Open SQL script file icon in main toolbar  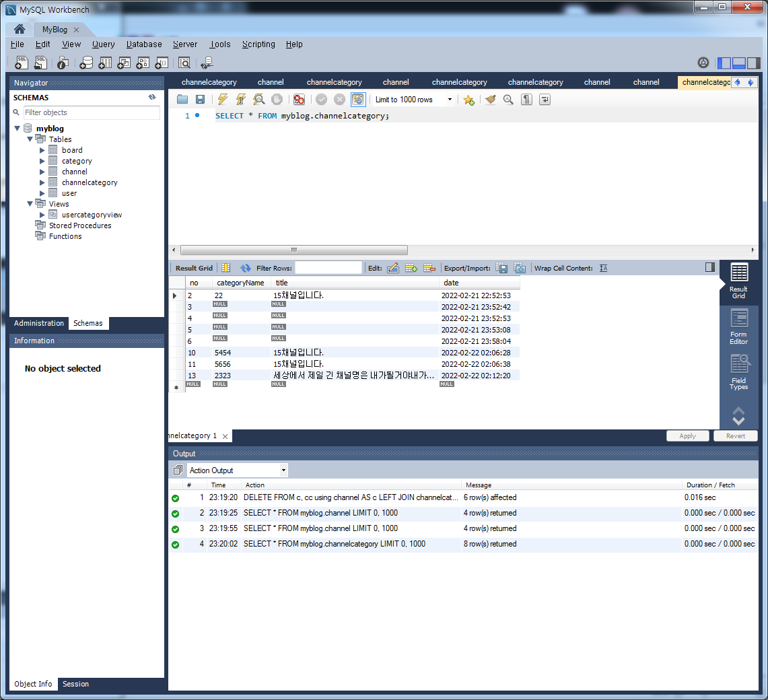(x=40, y=63)
